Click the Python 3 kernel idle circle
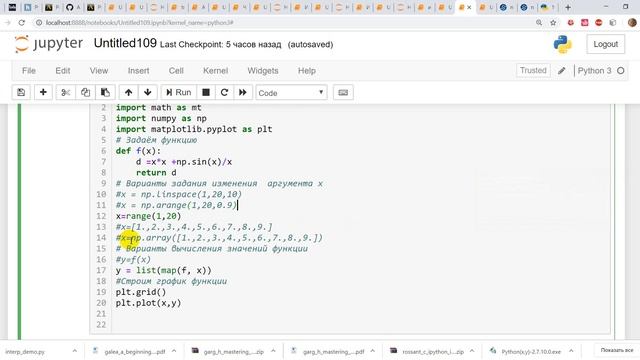This screenshot has height=360, width=640. click(x=621, y=71)
